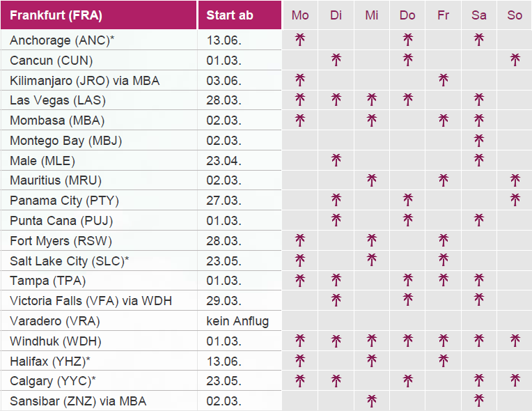Click the Sansibar Wednesday palm icon

click(x=372, y=401)
